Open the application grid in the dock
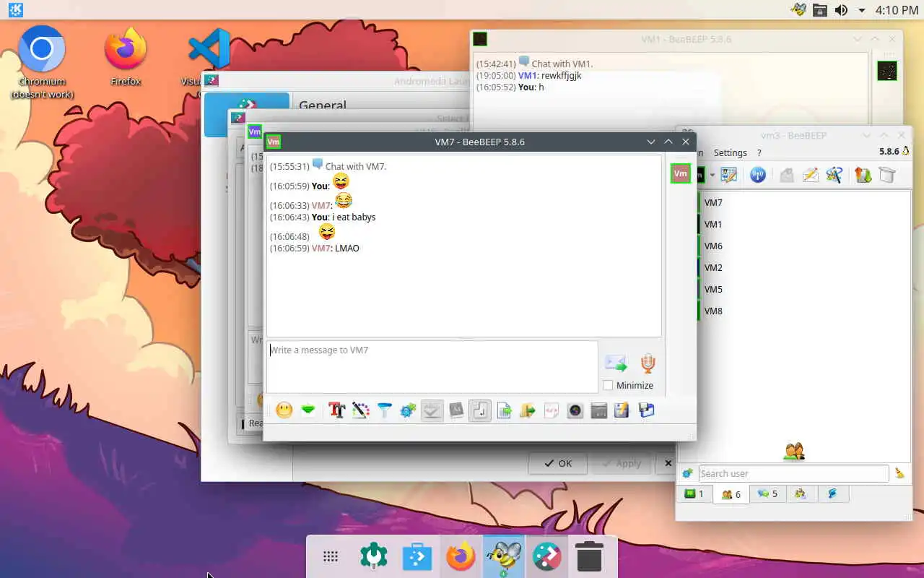The image size is (924, 578). tap(331, 557)
